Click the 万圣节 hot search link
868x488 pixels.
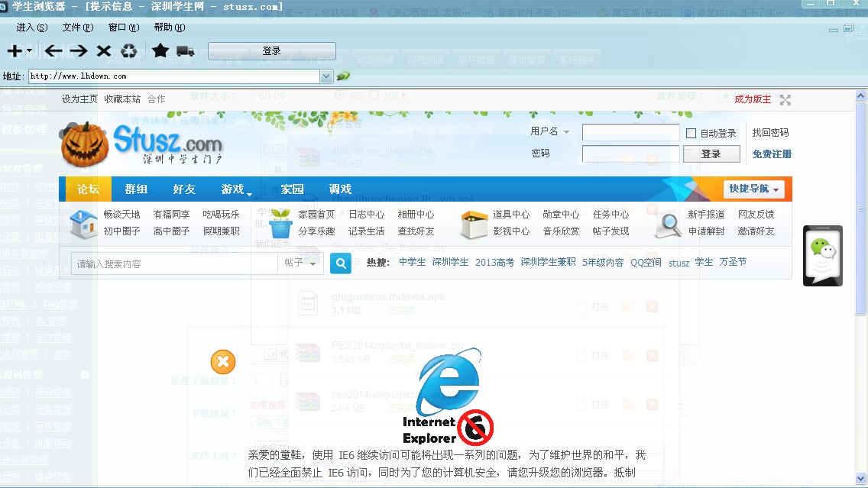733,262
